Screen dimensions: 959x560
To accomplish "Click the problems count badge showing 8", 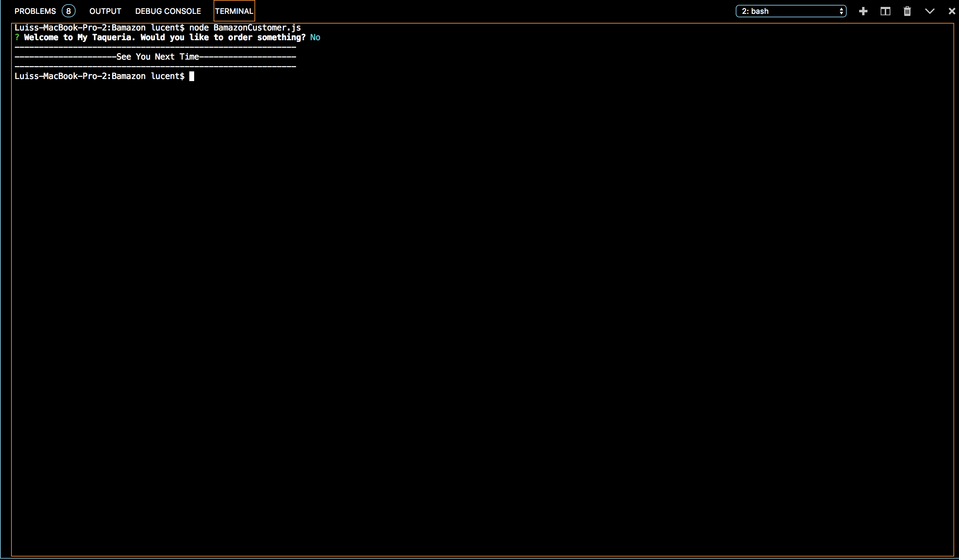I will 69,11.
